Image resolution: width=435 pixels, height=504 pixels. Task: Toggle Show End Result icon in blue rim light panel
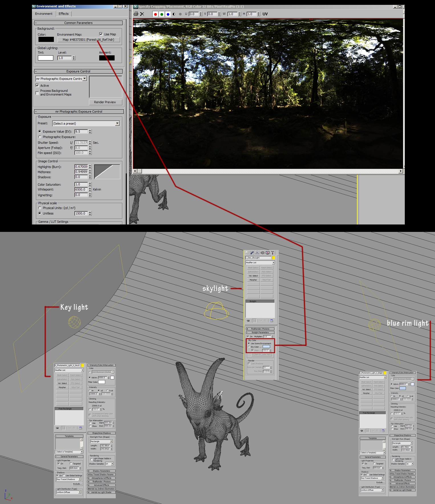click(x=368, y=431)
